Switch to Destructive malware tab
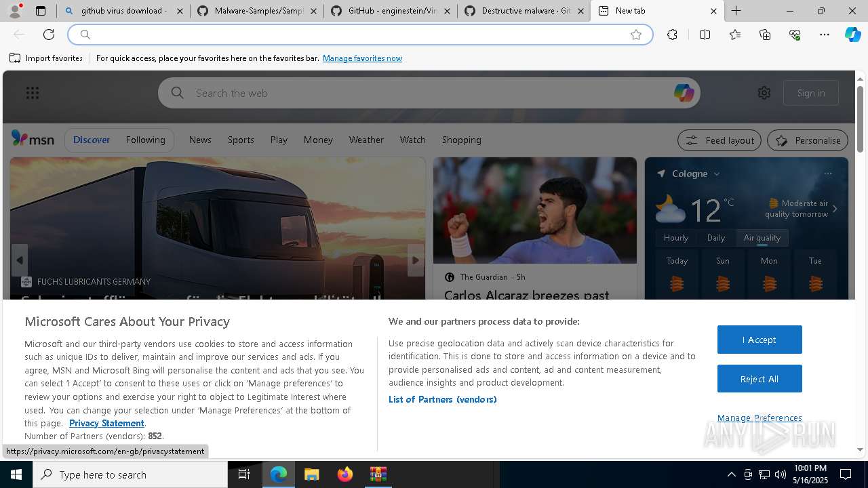Image resolution: width=868 pixels, height=488 pixels. click(x=525, y=11)
